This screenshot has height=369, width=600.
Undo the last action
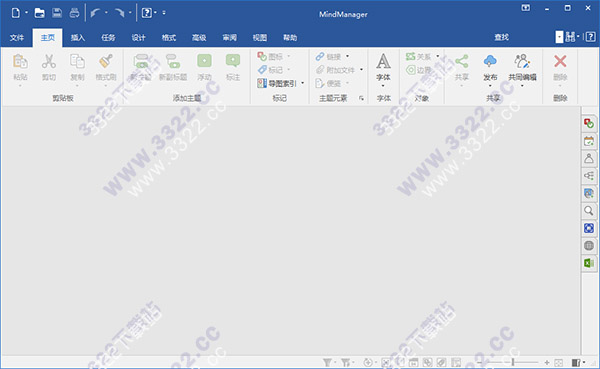95,13
